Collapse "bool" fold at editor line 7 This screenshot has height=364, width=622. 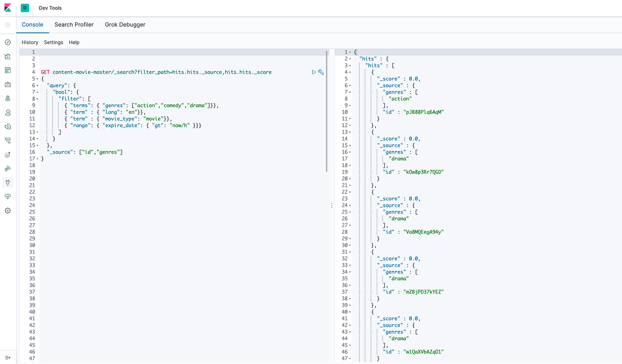pyautogui.click(x=37, y=92)
